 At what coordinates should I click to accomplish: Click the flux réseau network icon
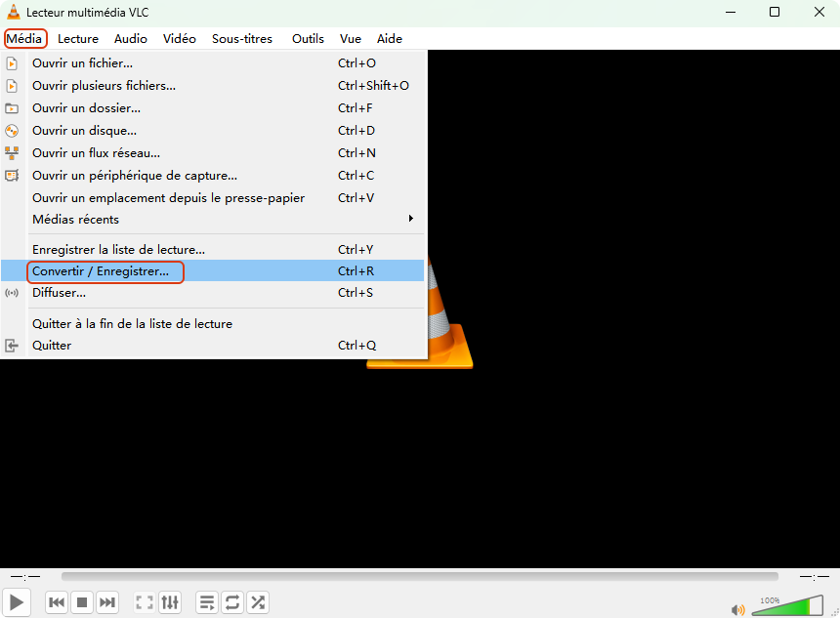12,153
